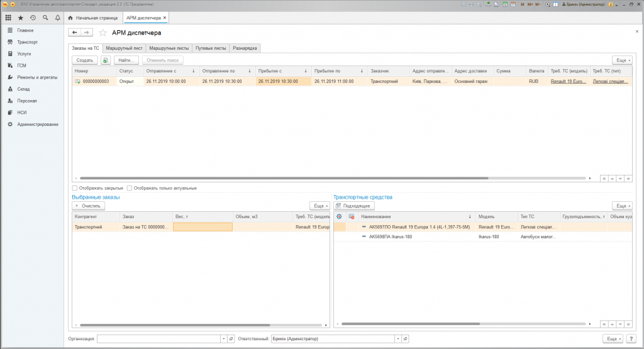
Task: Go back with the left arrow
Action: [x=74, y=33]
